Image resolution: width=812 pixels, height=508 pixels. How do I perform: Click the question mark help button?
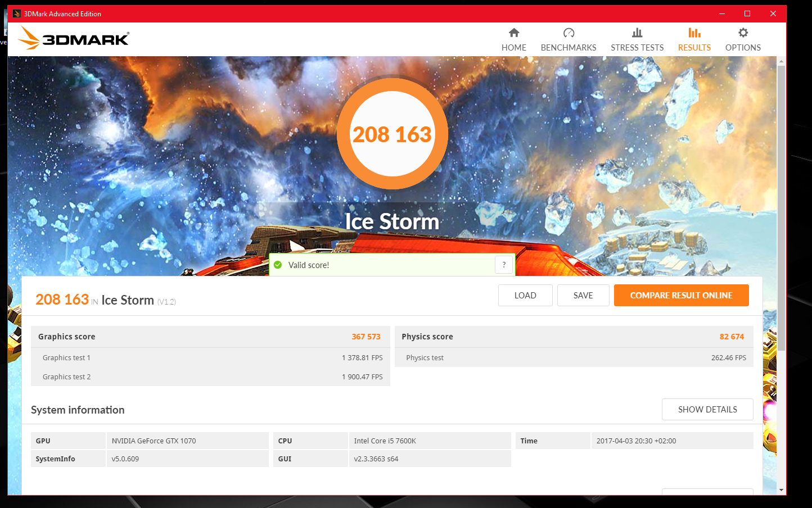coord(504,265)
